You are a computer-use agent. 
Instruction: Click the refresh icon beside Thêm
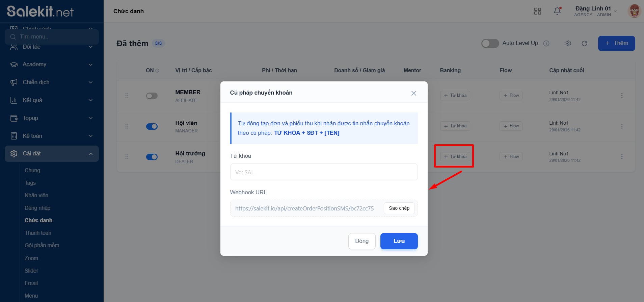(x=585, y=43)
